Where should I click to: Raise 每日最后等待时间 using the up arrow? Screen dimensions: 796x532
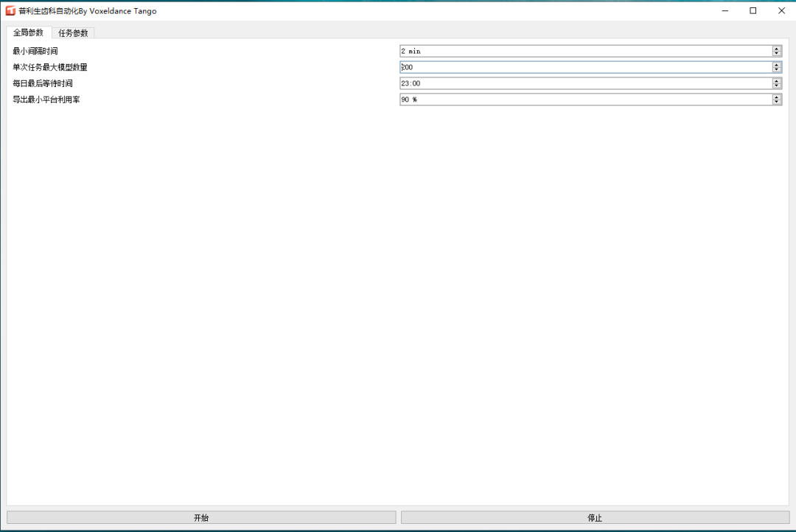[777, 81]
